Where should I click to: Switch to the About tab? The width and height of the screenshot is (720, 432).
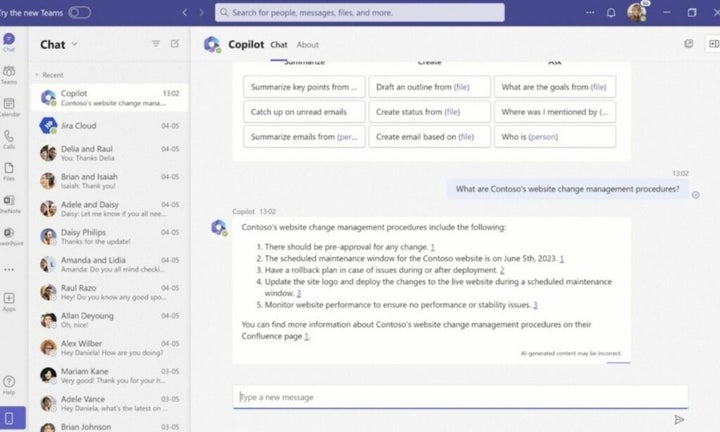[x=308, y=45]
